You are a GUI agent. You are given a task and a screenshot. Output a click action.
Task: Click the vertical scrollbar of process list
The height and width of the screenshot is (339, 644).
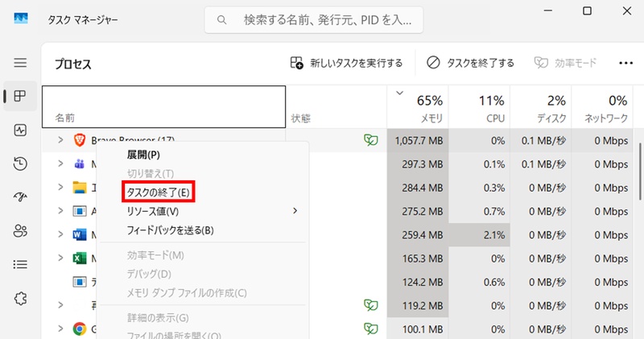(639, 172)
